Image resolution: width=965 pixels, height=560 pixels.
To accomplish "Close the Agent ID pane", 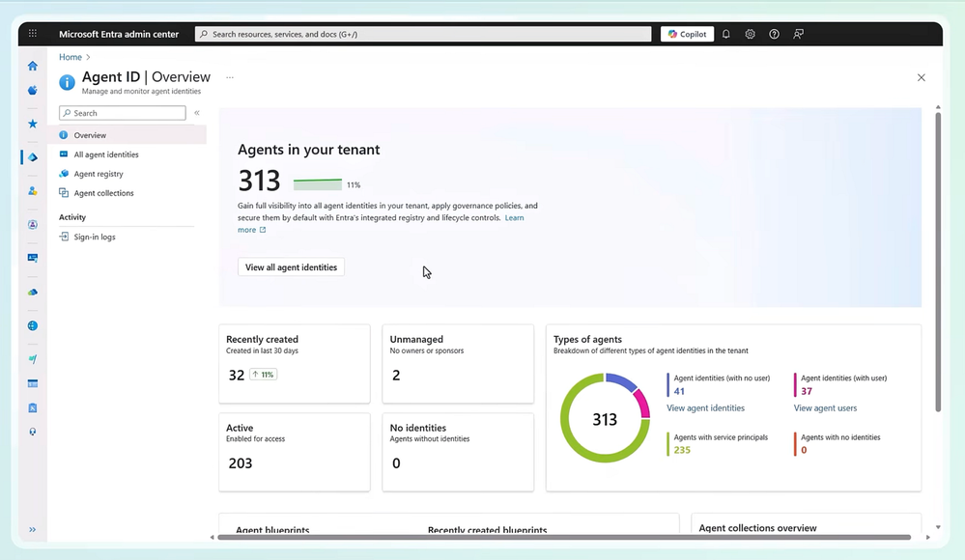I will (x=922, y=77).
